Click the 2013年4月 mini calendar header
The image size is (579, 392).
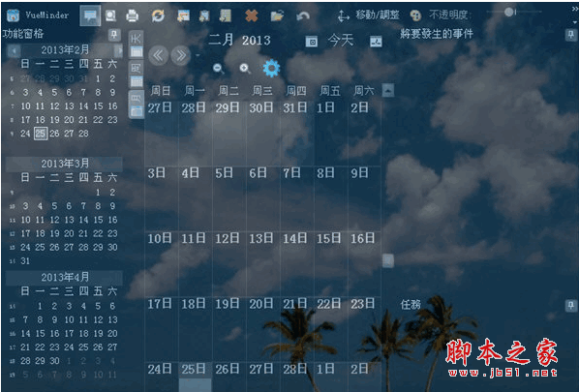[65, 277]
